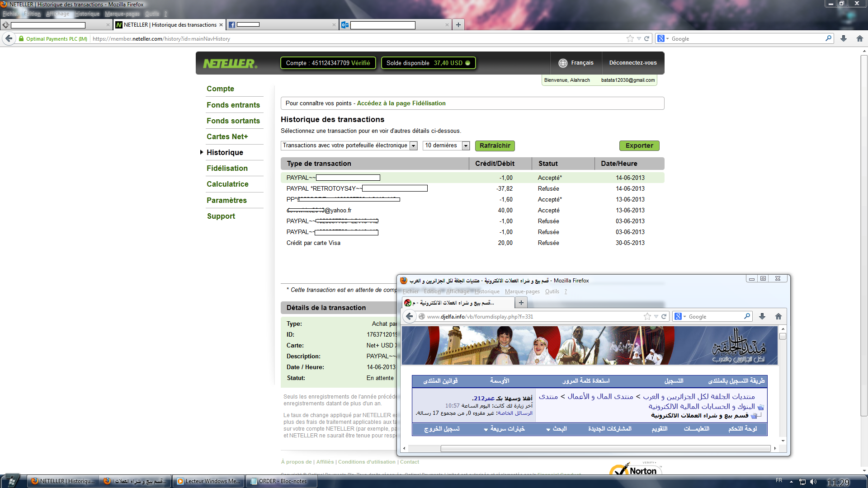Open 'Accédez à la page Fidélisation' link
This screenshot has width=868, height=488.
coord(401,103)
